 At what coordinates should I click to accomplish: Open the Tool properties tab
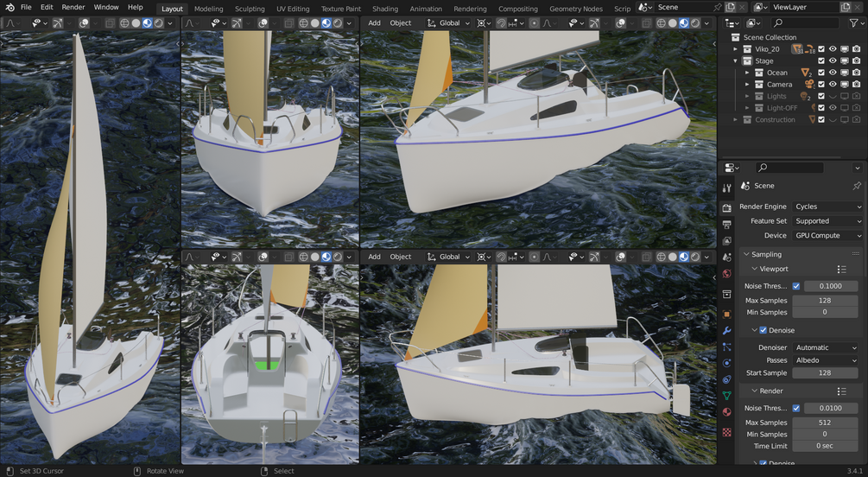pyautogui.click(x=727, y=188)
